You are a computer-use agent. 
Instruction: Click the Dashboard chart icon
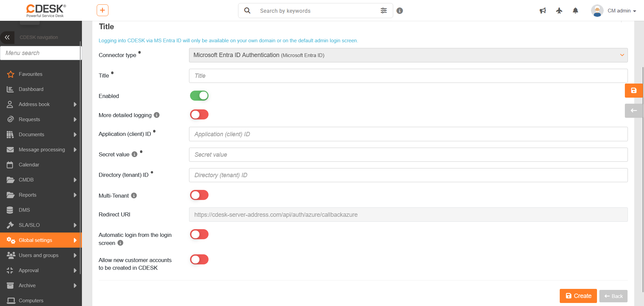pyautogui.click(x=10, y=89)
